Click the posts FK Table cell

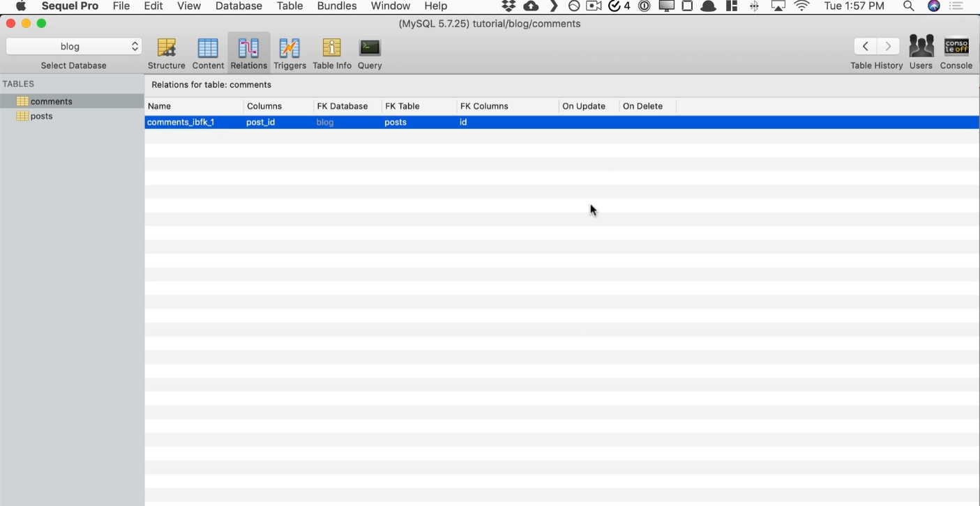tap(395, 122)
